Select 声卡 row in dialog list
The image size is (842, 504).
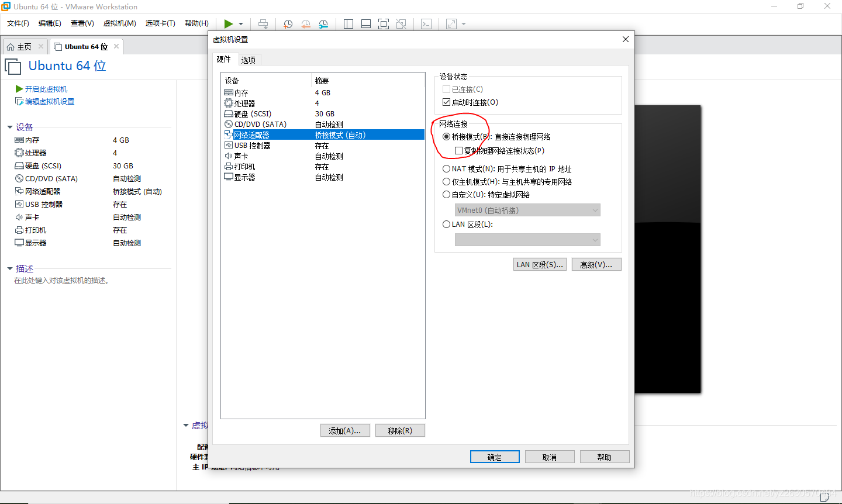pyautogui.click(x=323, y=156)
